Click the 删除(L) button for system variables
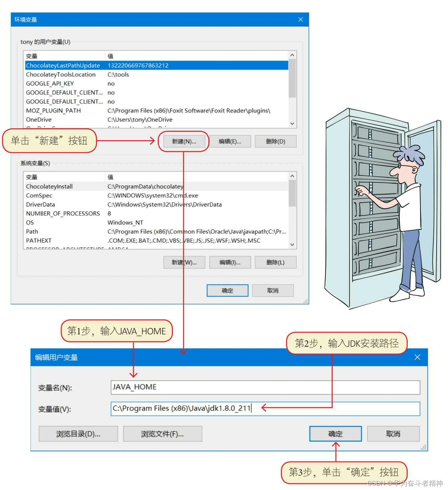Viewport: 448px width, 490px height. tap(276, 262)
